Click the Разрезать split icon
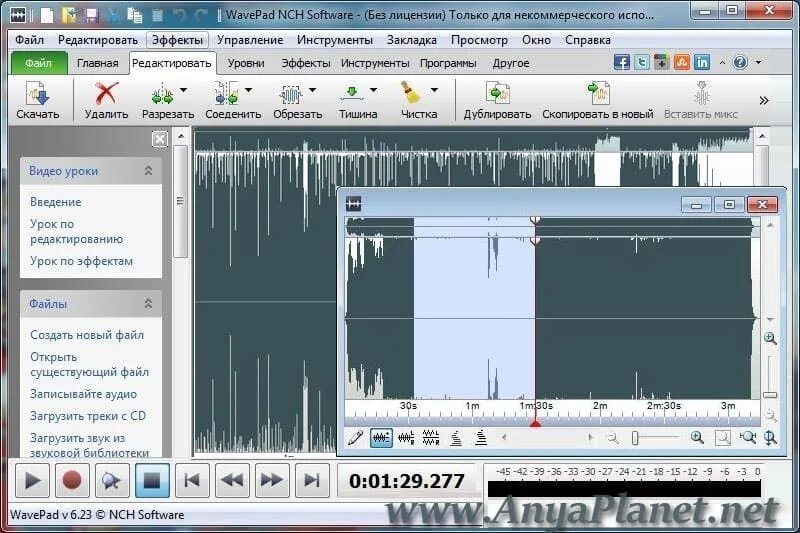Image resolution: width=800 pixels, height=533 pixels. [x=163, y=94]
